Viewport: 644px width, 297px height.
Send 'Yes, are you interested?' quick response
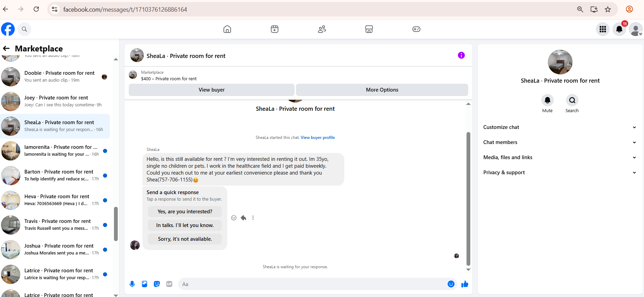tap(185, 212)
